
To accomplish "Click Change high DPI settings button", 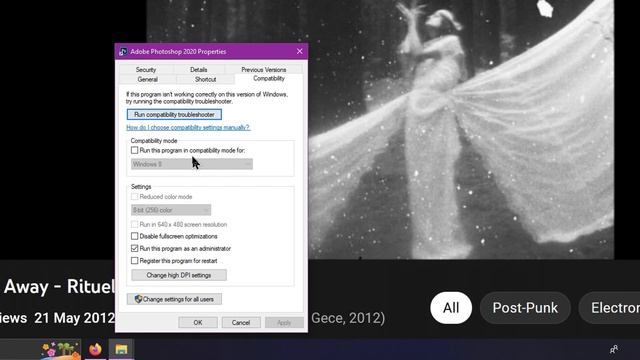I will pyautogui.click(x=179, y=275).
